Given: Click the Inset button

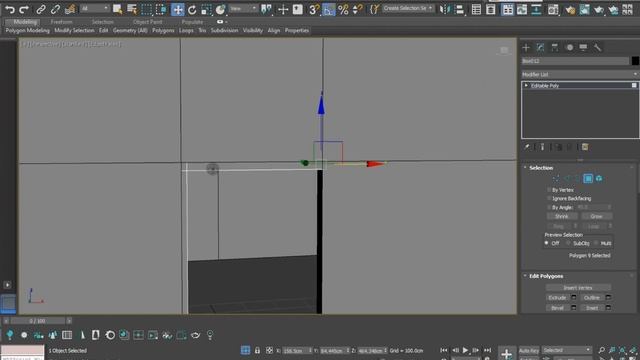Looking at the screenshot, I should click(592, 308).
